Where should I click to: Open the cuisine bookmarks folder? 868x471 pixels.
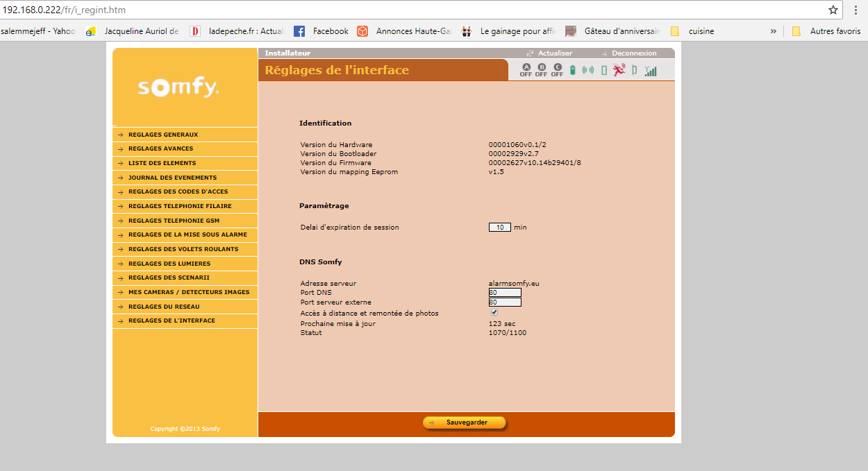point(692,31)
